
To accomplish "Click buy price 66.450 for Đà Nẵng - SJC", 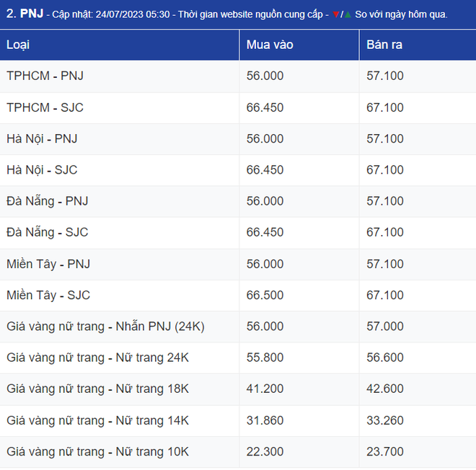I will tap(265, 232).
